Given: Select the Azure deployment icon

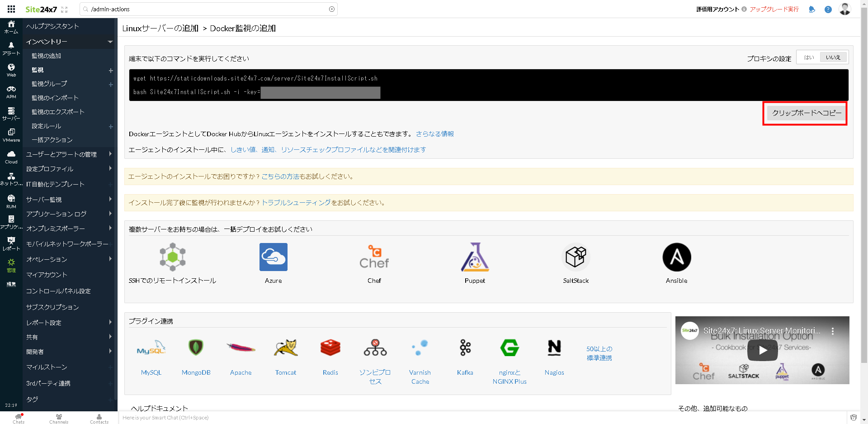Looking at the screenshot, I should click(273, 257).
